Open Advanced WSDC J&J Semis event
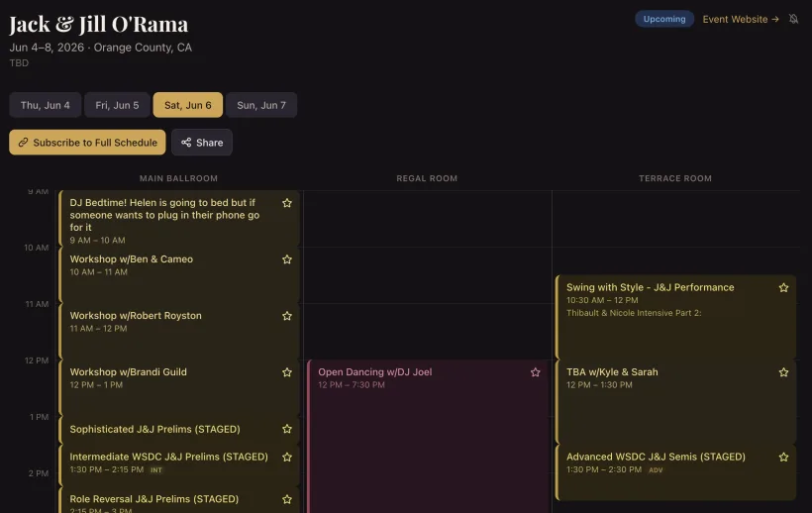 pos(675,472)
